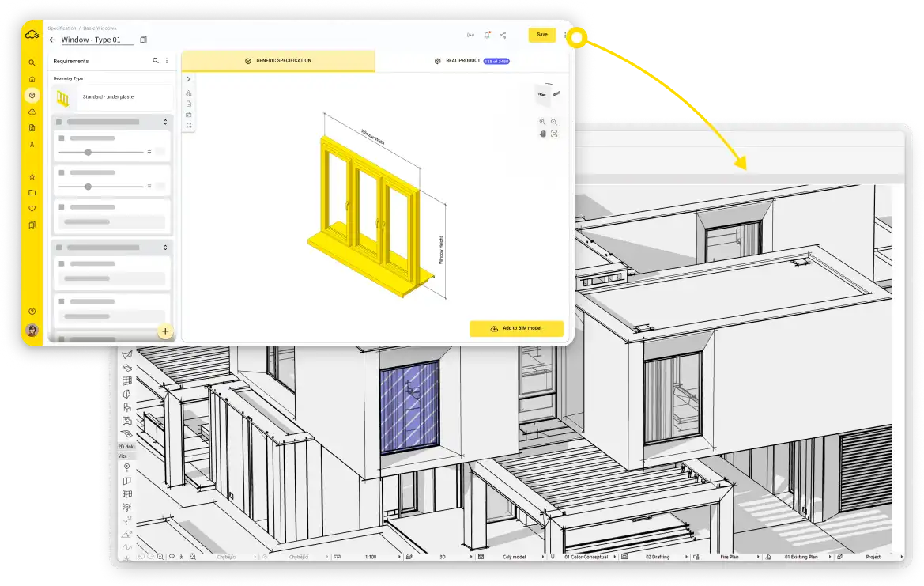
Task: Toggle checkbox on first requirement group header
Action: tap(58, 123)
